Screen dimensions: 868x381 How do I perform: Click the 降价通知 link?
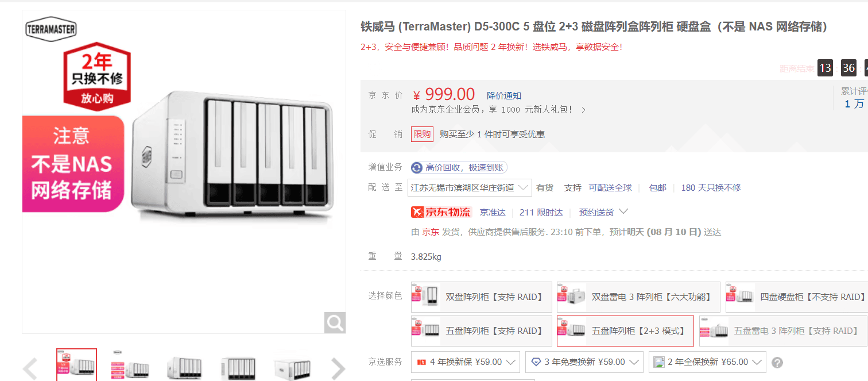coord(504,96)
